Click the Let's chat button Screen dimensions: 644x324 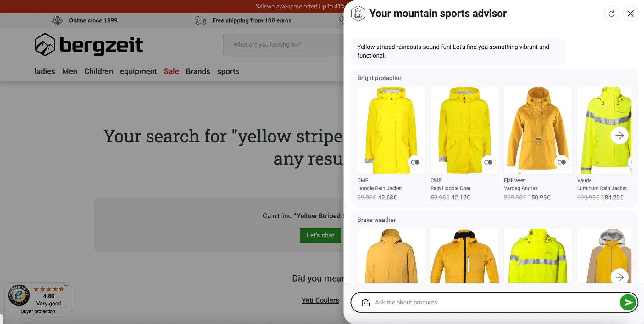(320, 235)
